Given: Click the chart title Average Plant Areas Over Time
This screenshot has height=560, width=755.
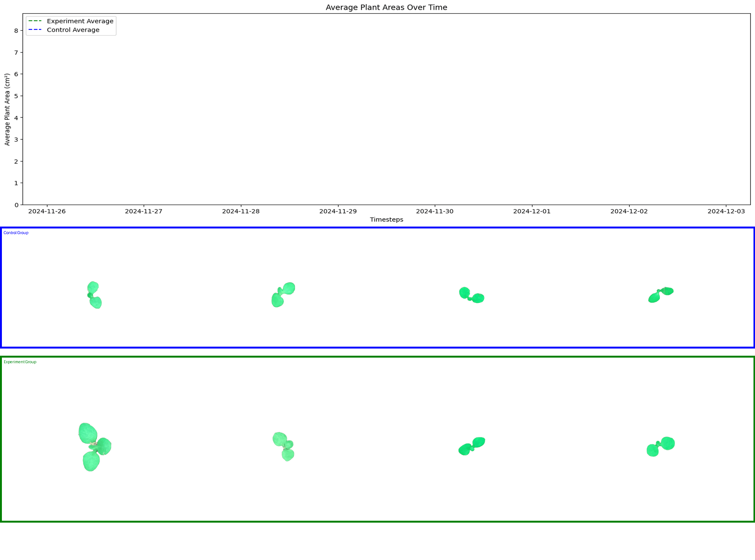Looking at the screenshot, I should click(x=386, y=7).
